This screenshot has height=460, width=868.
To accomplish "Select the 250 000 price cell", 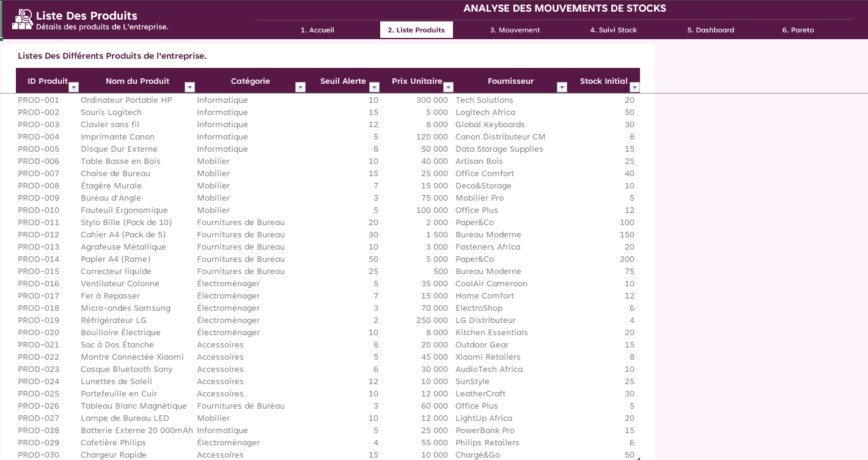I will (x=416, y=320).
